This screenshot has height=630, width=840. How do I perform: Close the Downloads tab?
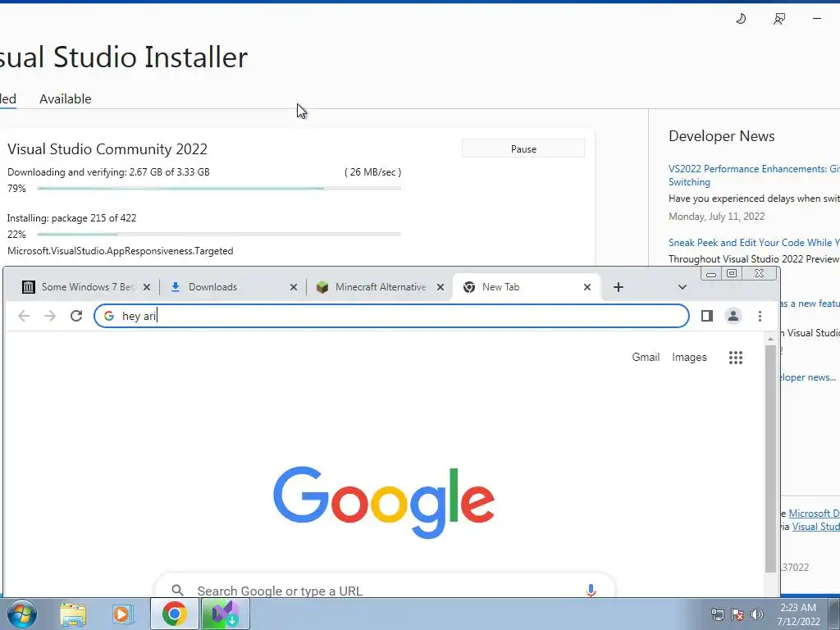pyautogui.click(x=294, y=287)
